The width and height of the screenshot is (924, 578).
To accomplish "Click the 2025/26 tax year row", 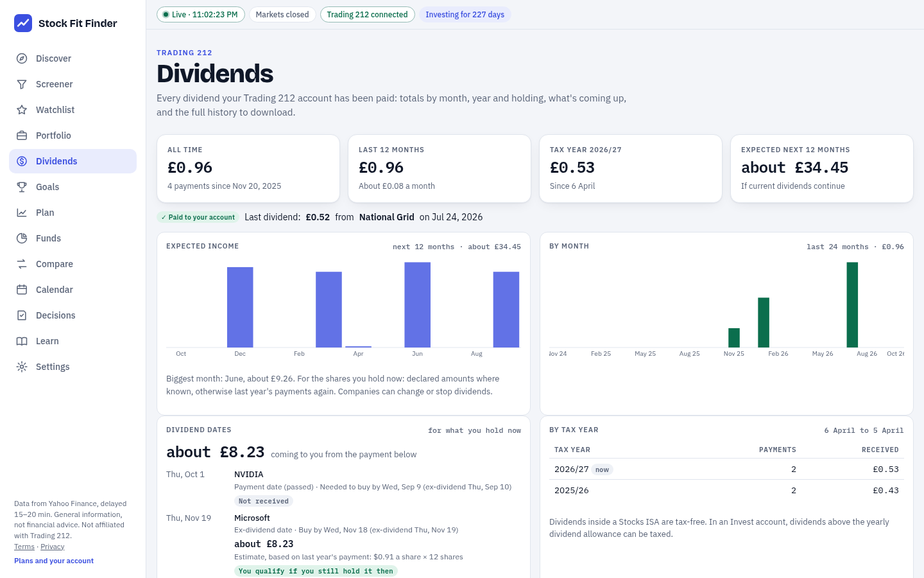I will tap(726, 490).
